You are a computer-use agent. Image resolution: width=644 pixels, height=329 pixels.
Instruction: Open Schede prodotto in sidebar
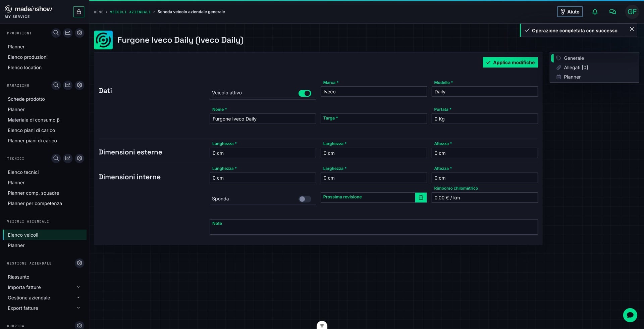[26, 99]
